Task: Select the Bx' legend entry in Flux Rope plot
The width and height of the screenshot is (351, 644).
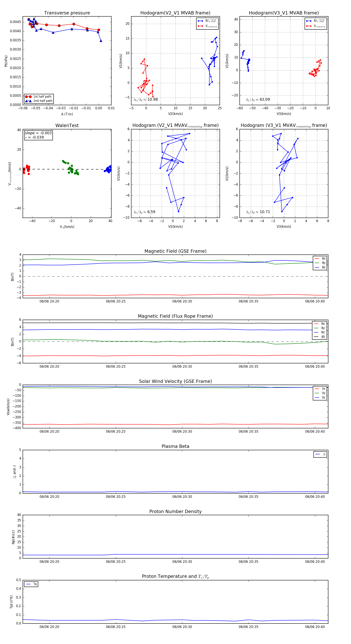Action: (320, 324)
